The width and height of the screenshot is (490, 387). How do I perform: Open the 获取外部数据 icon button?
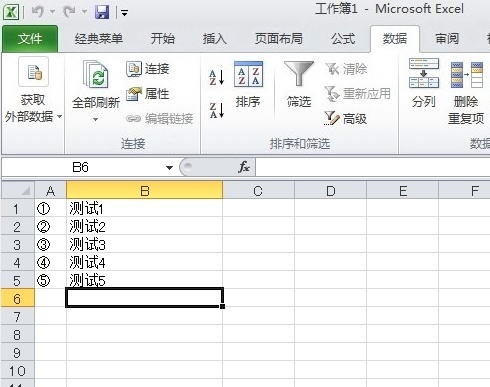(34, 72)
